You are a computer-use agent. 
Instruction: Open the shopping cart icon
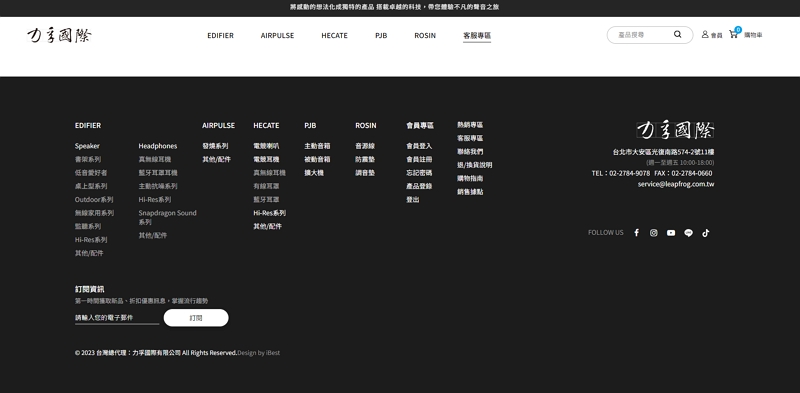coord(734,34)
